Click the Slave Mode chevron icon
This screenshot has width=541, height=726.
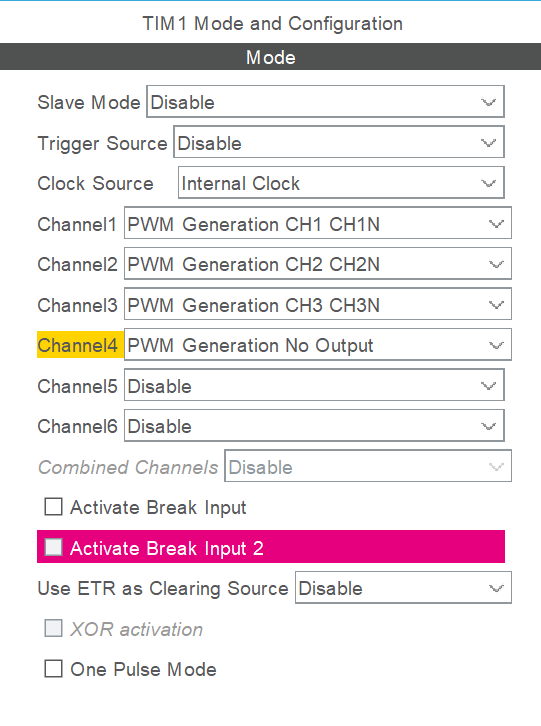pyautogui.click(x=489, y=102)
